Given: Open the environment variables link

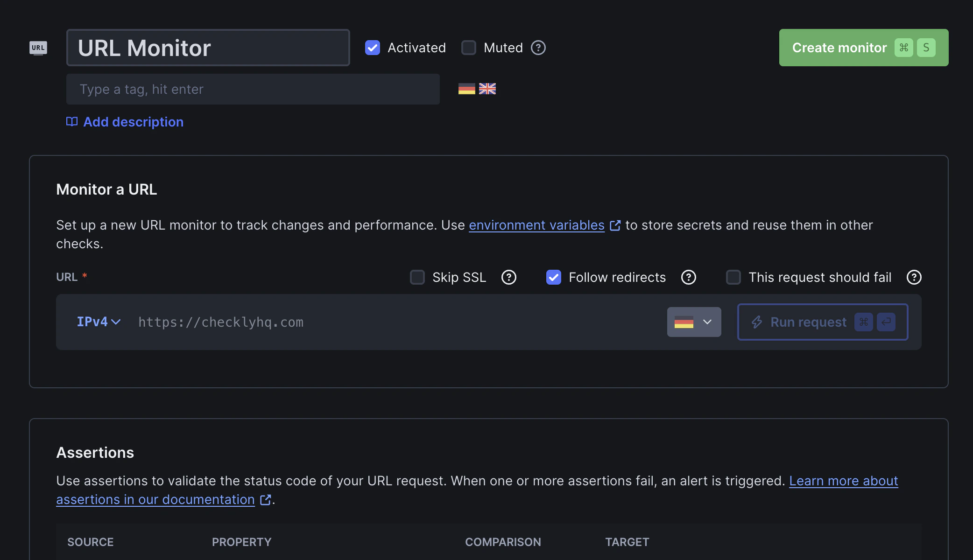Looking at the screenshot, I should (536, 225).
